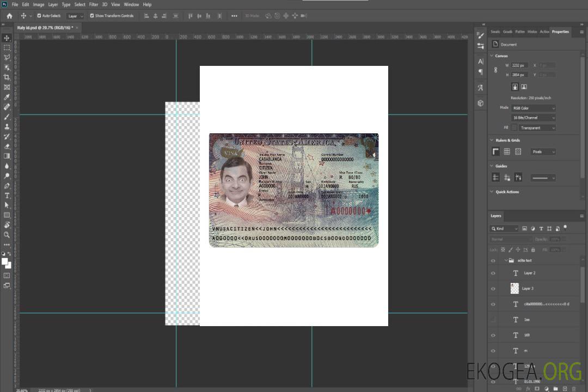Select the Crop tool
The width and height of the screenshot is (588, 392).
[7, 77]
